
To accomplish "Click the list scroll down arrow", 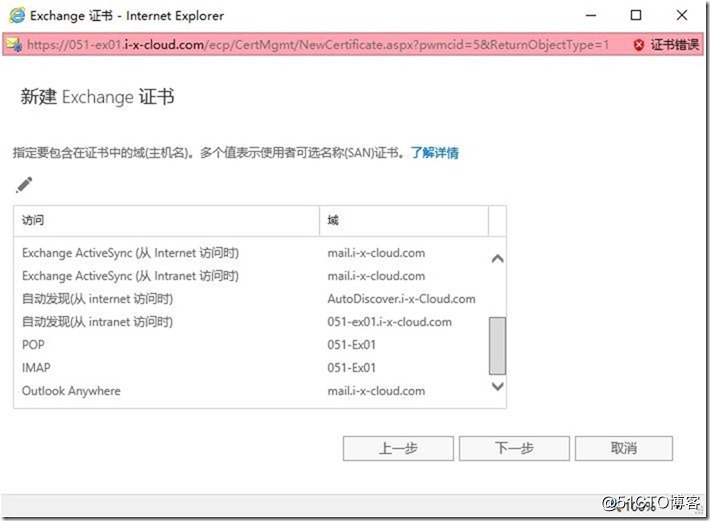I will (497, 386).
